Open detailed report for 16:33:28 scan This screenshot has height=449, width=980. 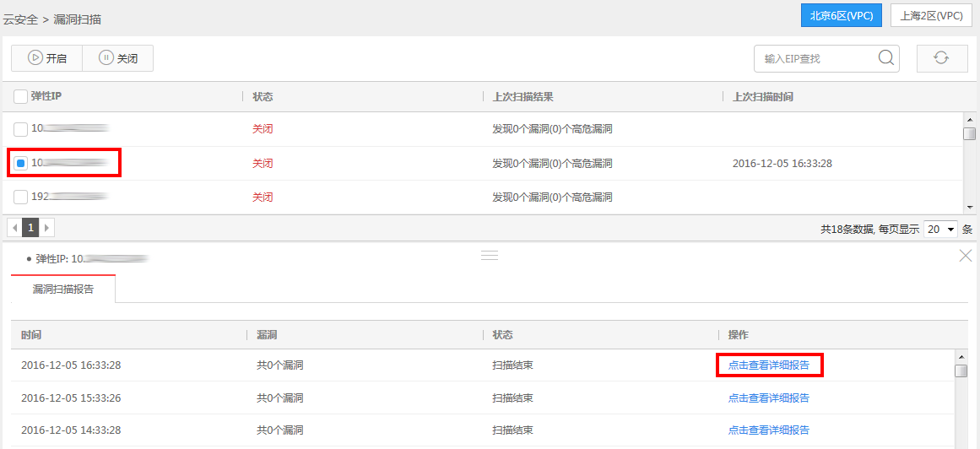tap(768, 365)
